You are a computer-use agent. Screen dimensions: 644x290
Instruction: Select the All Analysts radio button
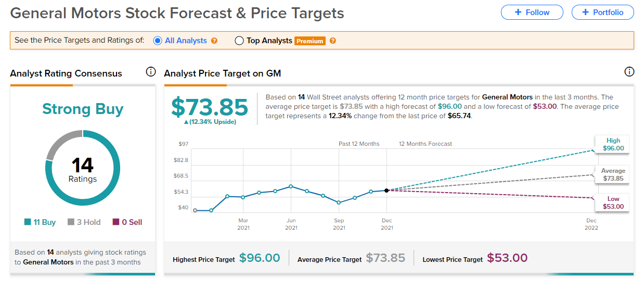158,41
